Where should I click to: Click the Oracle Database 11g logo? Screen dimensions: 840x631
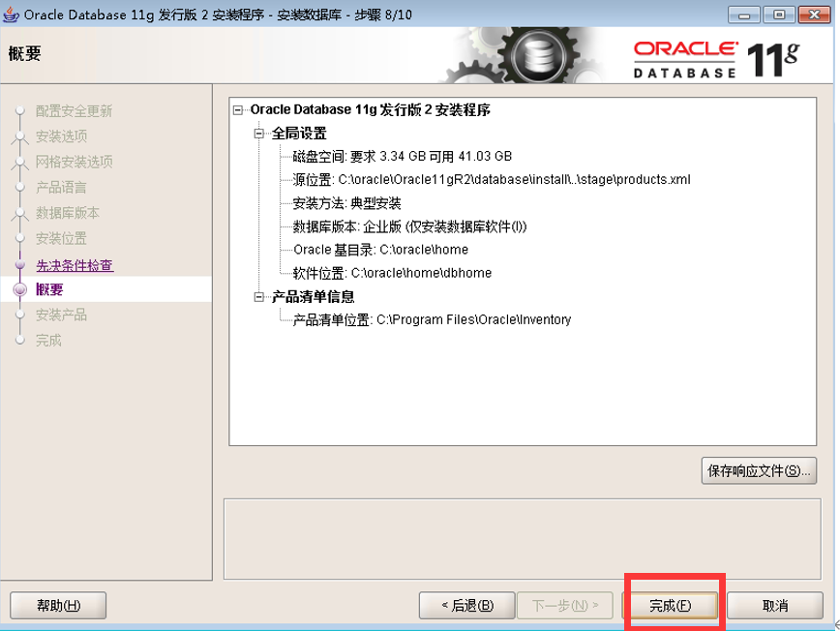coord(717,59)
